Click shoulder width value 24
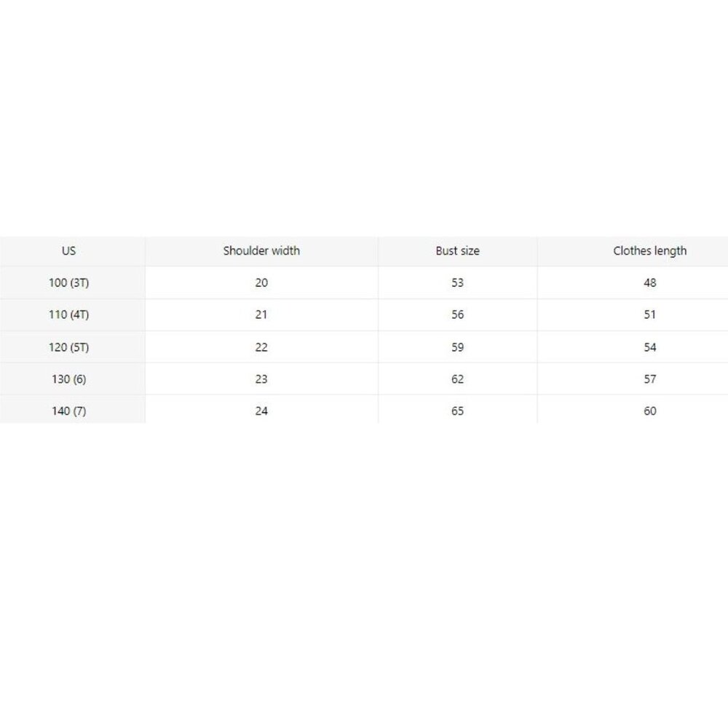The width and height of the screenshot is (728, 728). [261, 411]
